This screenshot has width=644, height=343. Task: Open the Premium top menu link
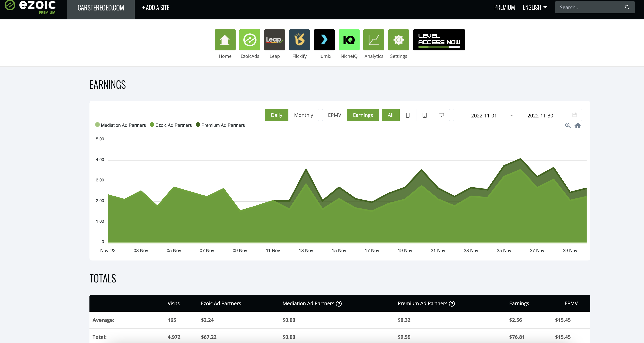coord(504,7)
